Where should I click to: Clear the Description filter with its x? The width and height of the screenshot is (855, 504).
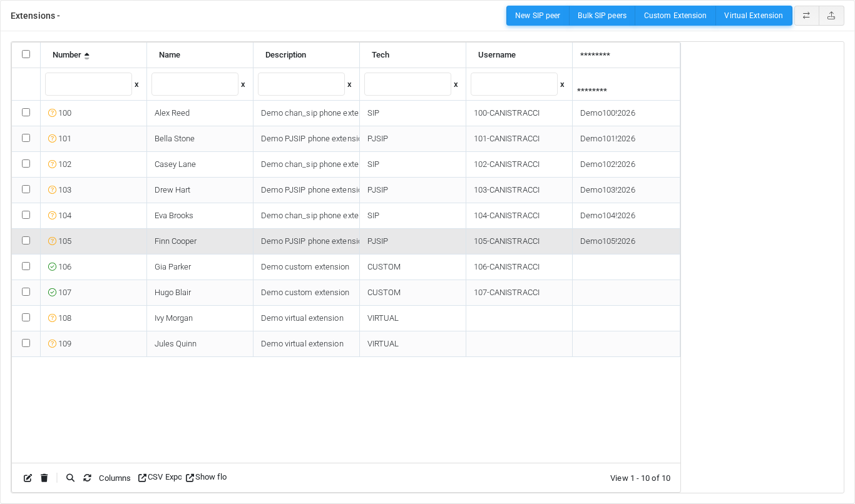click(349, 84)
